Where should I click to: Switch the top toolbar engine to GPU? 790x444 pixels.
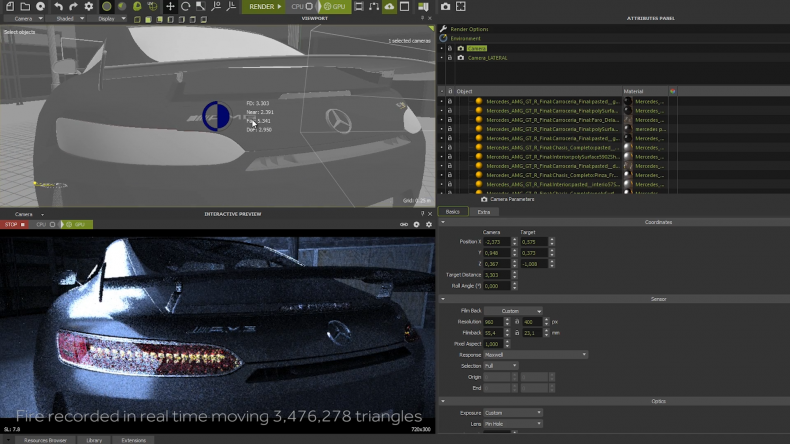[x=335, y=7]
